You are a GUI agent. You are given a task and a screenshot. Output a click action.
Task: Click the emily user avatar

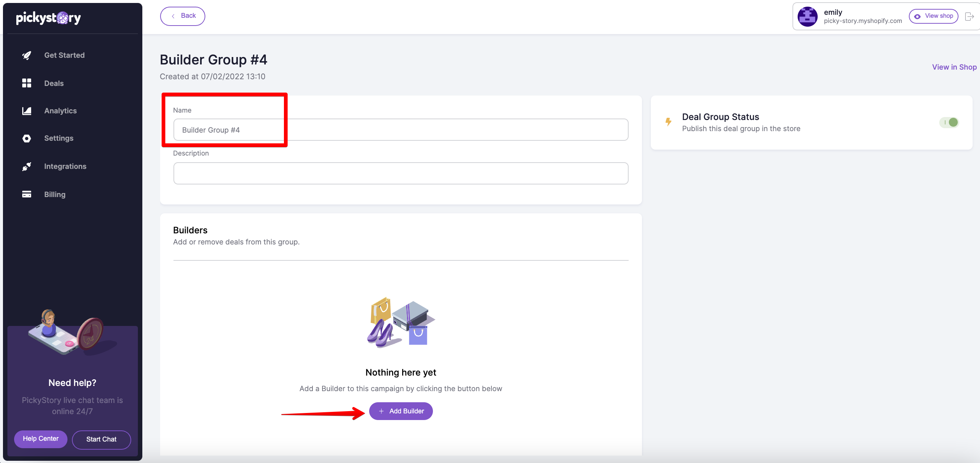click(x=807, y=16)
